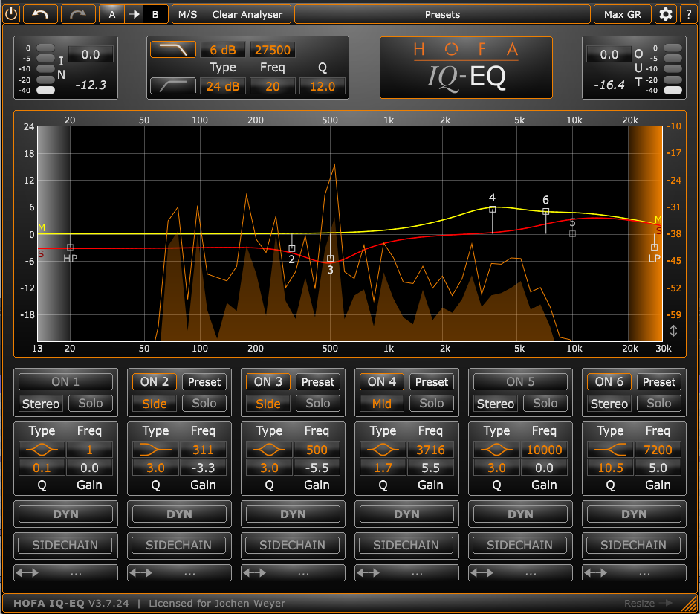Viewport: 700px width, 614px height.
Task: Switch to state B
Action: pyautogui.click(x=155, y=14)
